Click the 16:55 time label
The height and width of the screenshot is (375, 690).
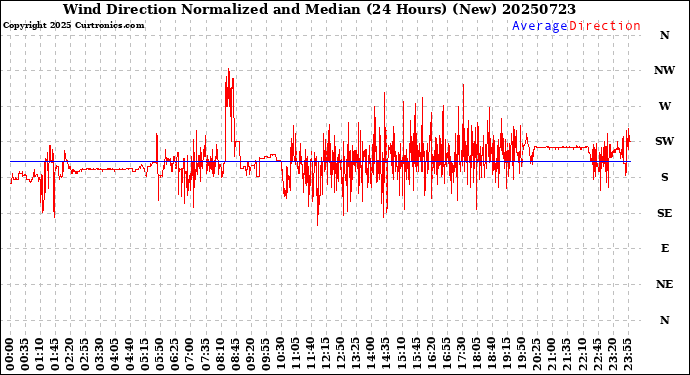(x=447, y=354)
